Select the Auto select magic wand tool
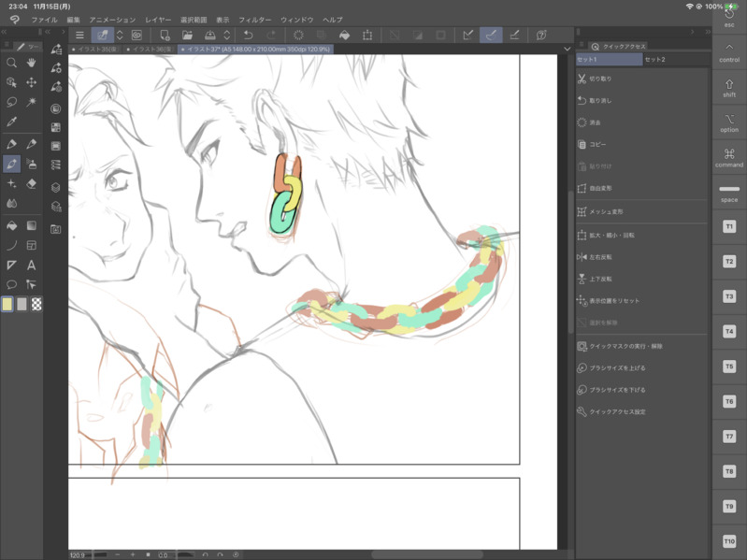This screenshot has height=560, width=747. [x=32, y=102]
